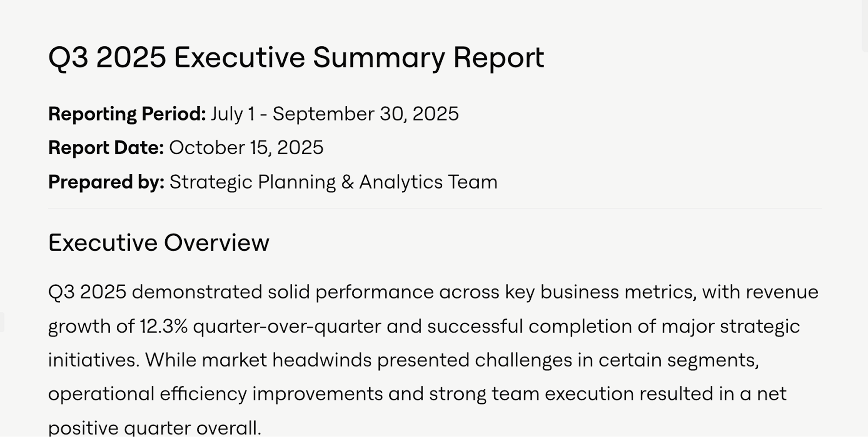Click the date range July 1 - September 30, 2025
The image size is (868, 437).
pyautogui.click(x=335, y=114)
